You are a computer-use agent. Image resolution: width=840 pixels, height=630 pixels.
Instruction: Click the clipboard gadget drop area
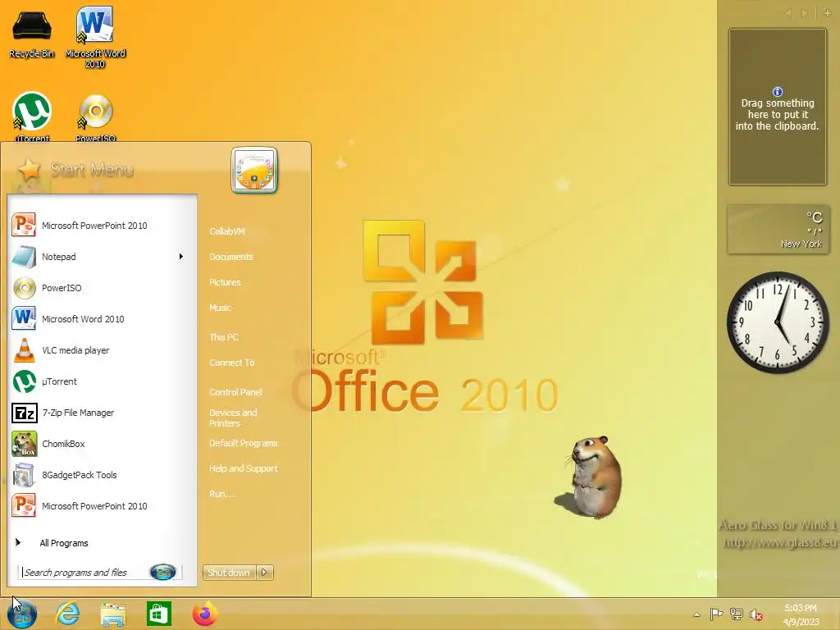[778, 107]
